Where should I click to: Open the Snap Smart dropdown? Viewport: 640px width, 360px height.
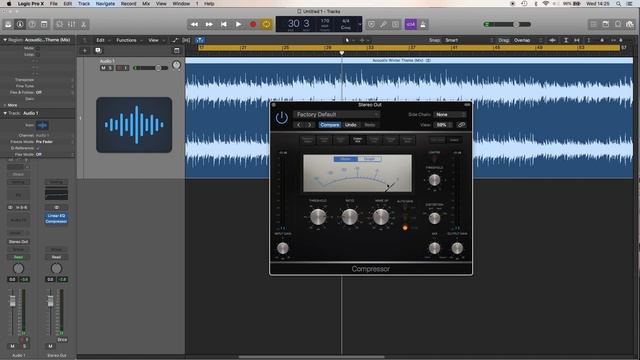point(469,40)
